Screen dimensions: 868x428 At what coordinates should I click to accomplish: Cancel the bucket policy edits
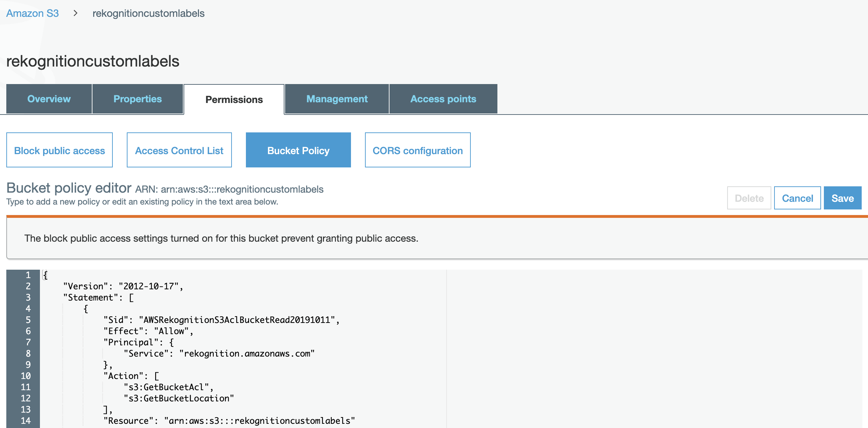797,198
